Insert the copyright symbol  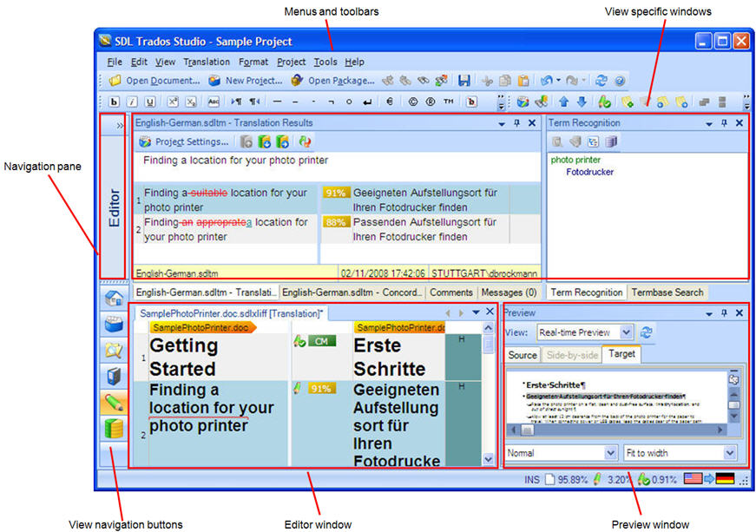[x=412, y=102]
